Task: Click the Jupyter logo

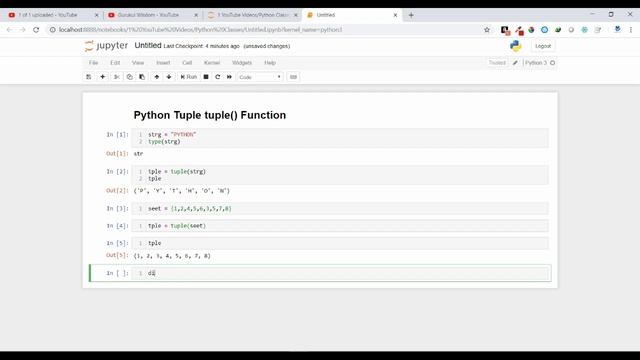Action: coord(106,46)
